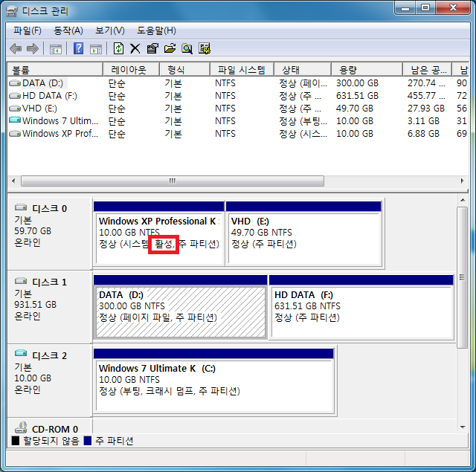Click volume list scroll left arrow
476x472 pixels.
13,181
